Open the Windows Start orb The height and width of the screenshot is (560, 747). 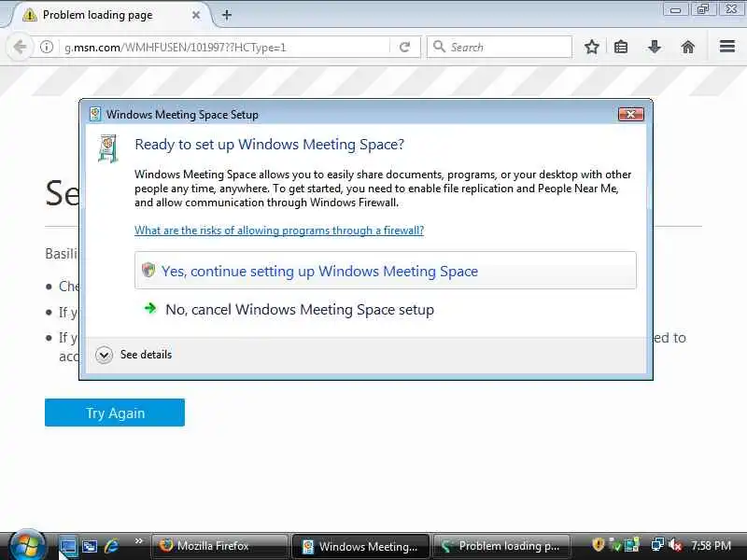coord(27,545)
